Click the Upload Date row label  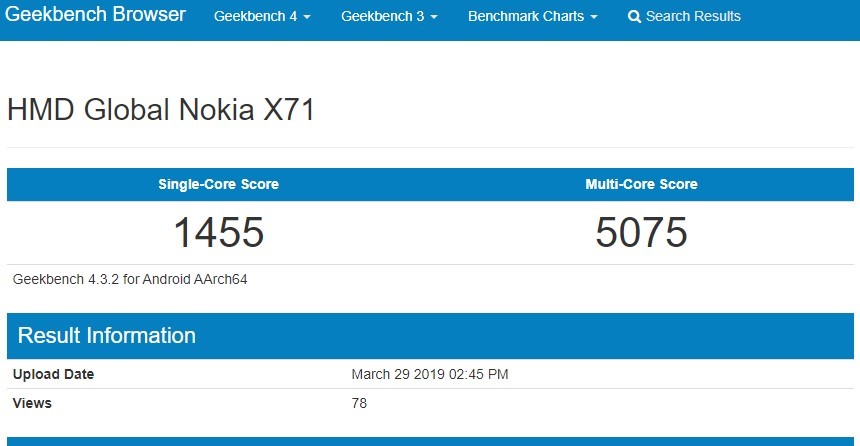pos(53,375)
